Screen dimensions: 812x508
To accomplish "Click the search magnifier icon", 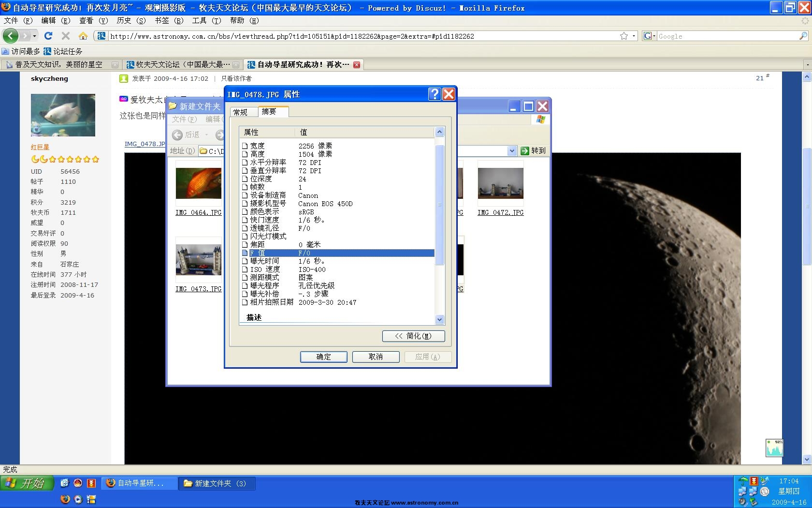I will [x=803, y=36].
